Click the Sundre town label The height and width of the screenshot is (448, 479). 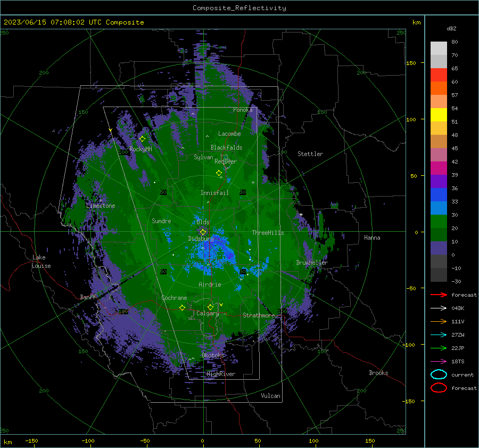[x=161, y=221]
